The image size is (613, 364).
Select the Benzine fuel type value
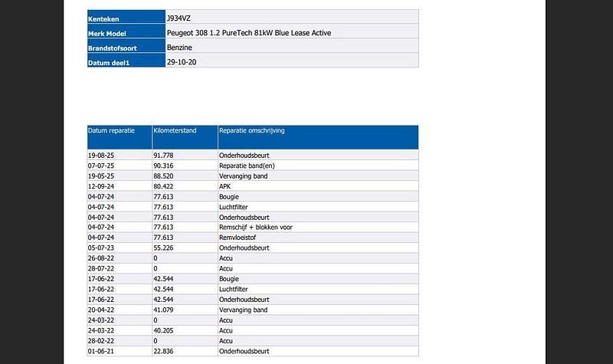point(181,47)
